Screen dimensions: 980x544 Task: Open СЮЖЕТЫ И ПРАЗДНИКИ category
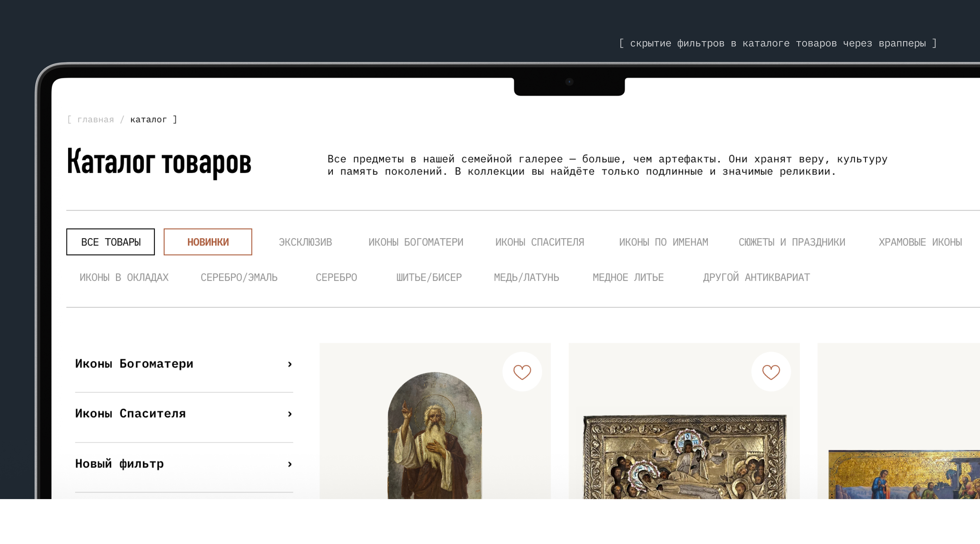point(792,242)
